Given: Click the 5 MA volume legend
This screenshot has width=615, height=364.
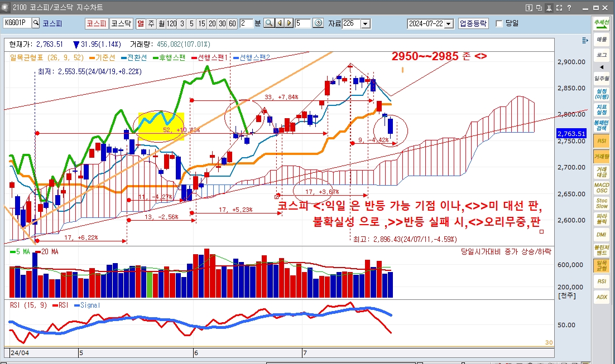Looking at the screenshot, I should coord(20,251).
